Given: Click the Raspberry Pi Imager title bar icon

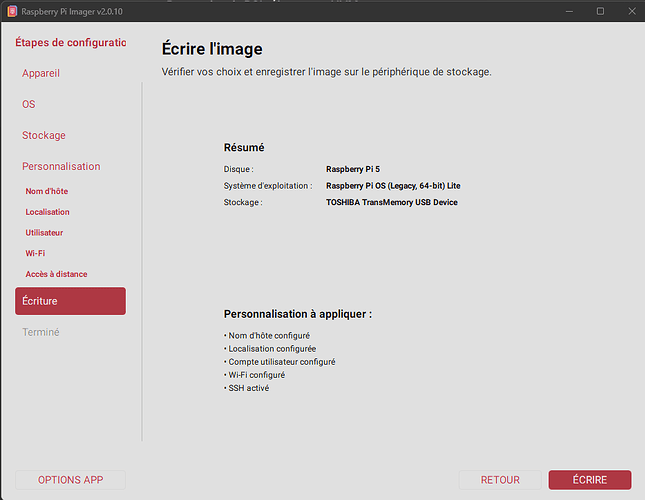Looking at the screenshot, I should (x=12, y=11).
